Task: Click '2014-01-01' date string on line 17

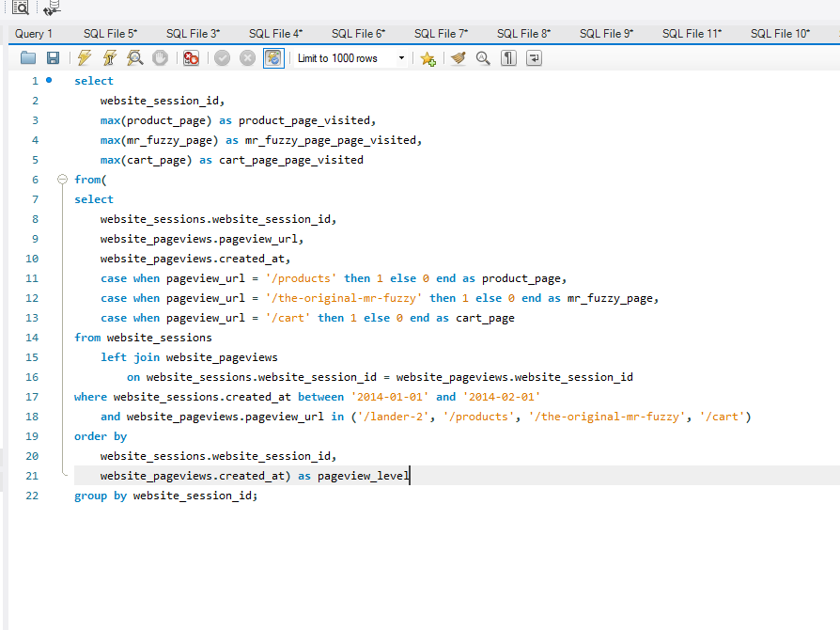Action: [x=390, y=397]
